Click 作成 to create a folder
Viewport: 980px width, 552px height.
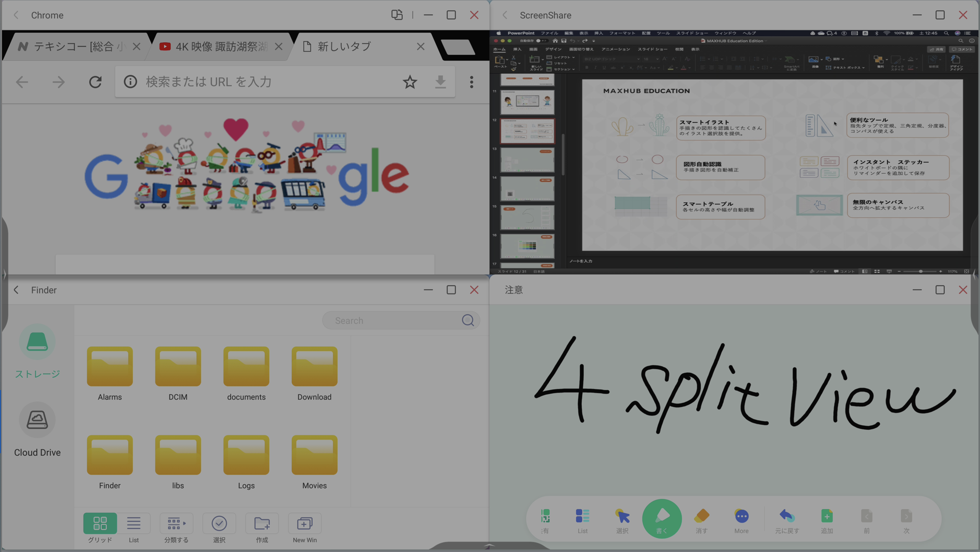point(262,528)
